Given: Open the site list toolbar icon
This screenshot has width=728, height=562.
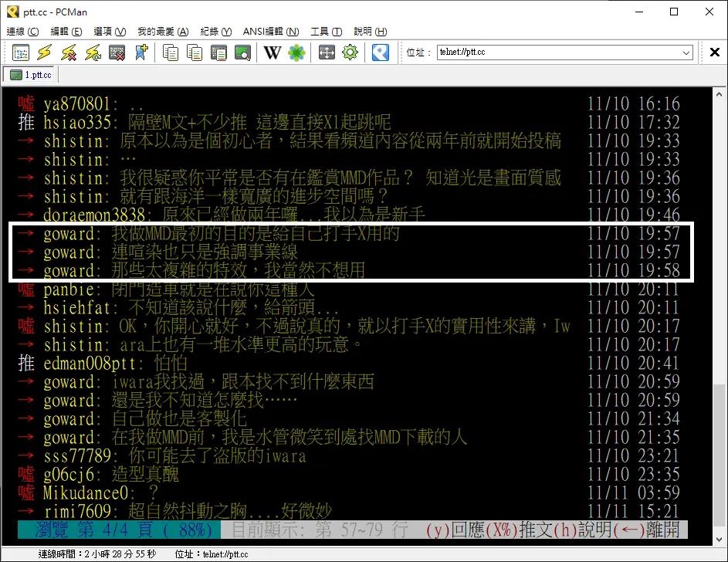Looking at the screenshot, I should tap(21, 52).
